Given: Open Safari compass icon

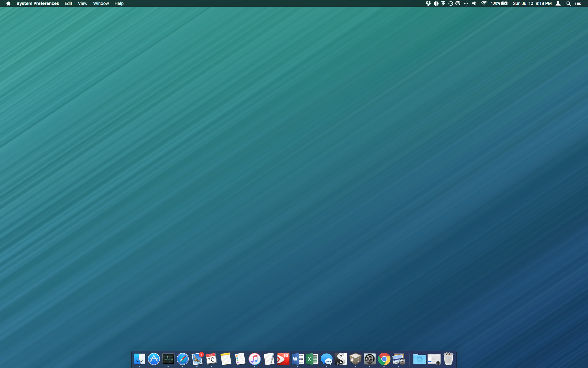Looking at the screenshot, I should (183, 359).
